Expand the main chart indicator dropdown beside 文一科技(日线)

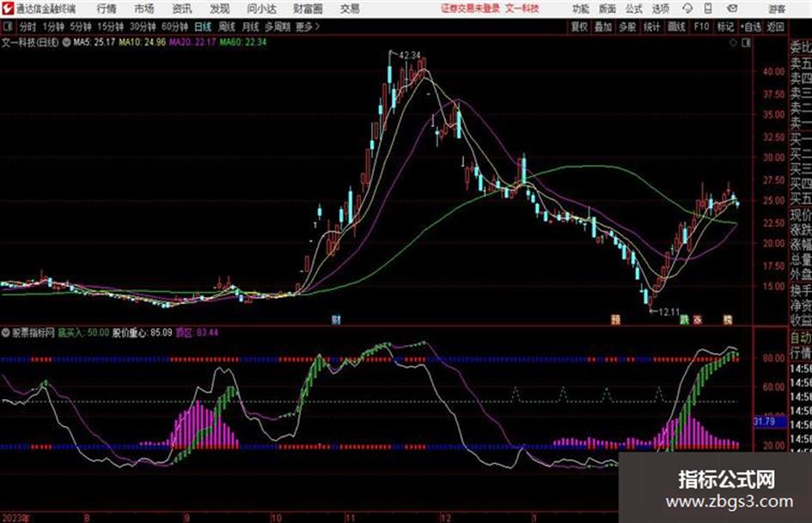tap(66, 42)
